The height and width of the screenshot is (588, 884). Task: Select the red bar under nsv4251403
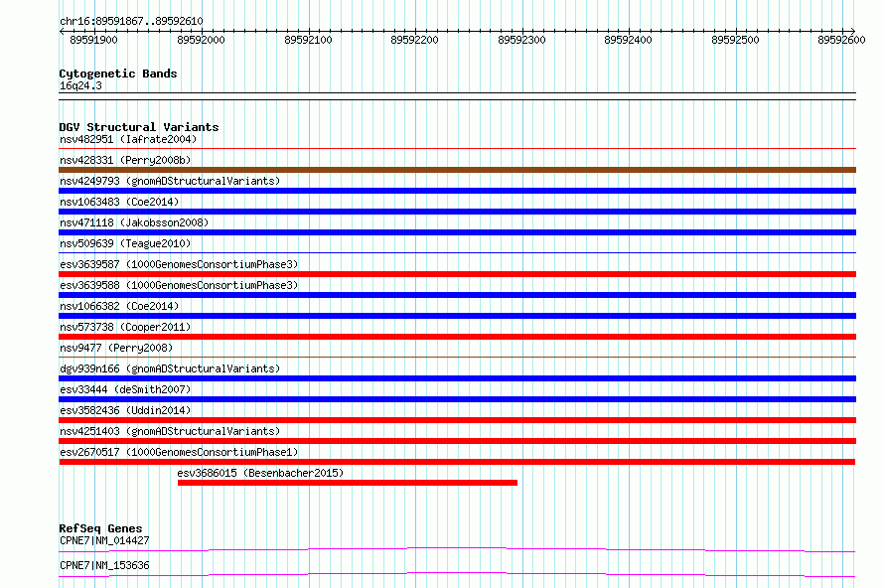457,441
